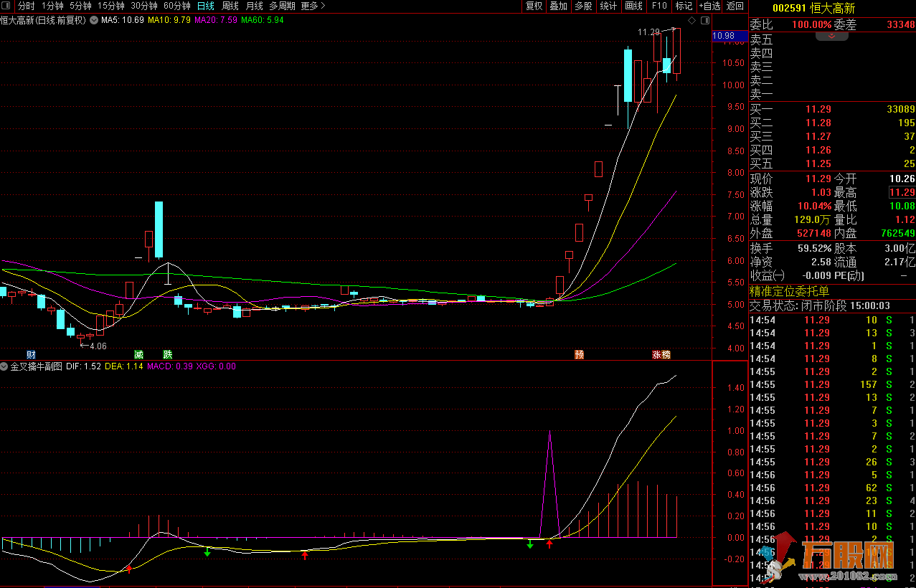Click the 复权 adjustment button
The height and width of the screenshot is (588, 916).
[534, 6]
